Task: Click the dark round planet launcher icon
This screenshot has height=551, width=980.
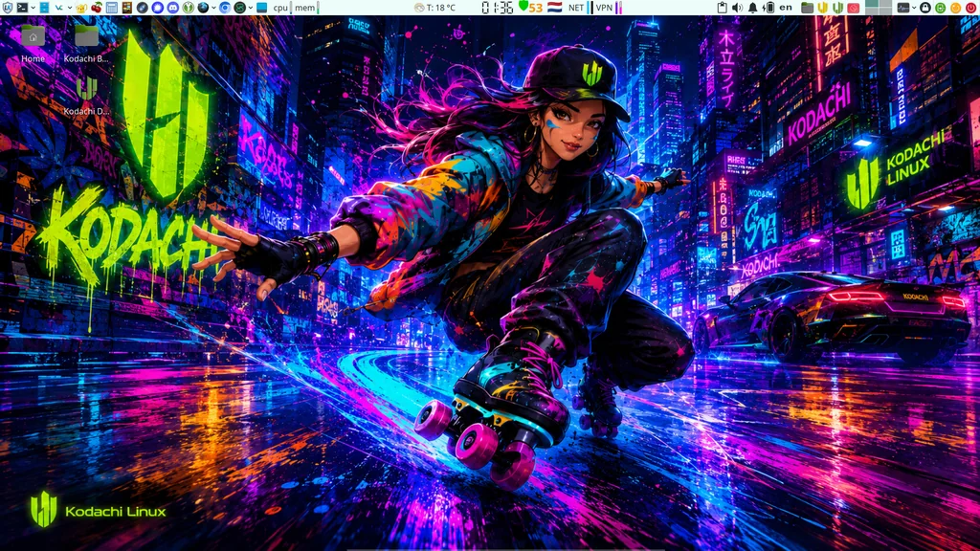Action: (143, 8)
